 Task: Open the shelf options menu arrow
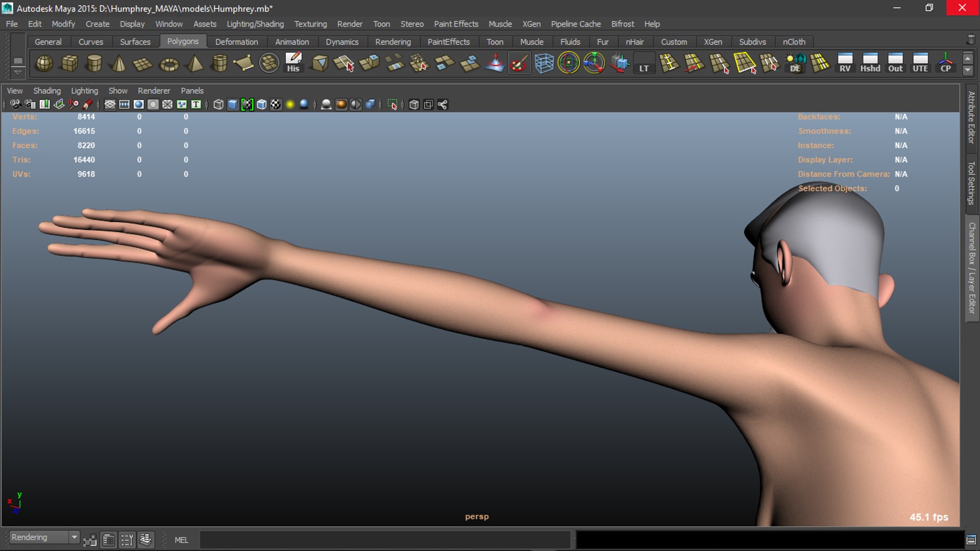pos(18,72)
